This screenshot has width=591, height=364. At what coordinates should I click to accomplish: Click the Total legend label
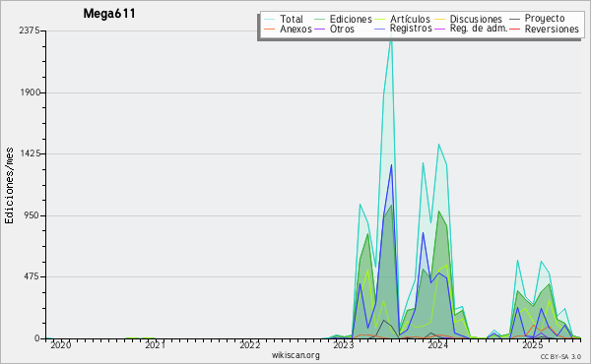tap(292, 19)
